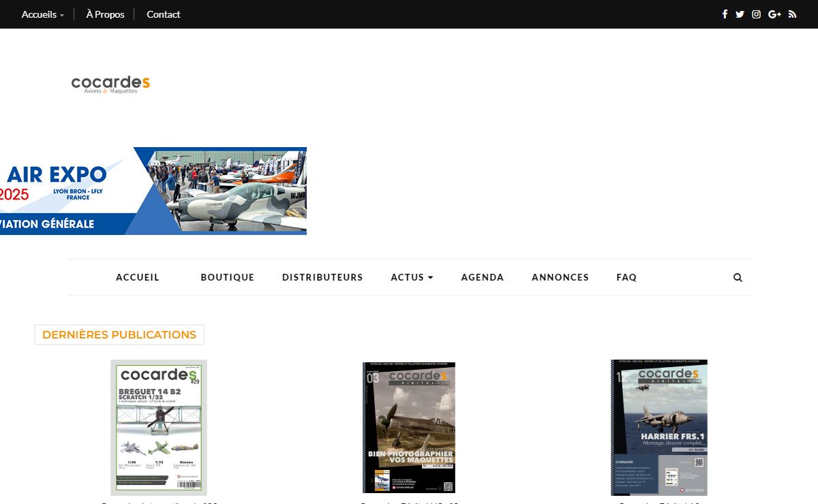Image resolution: width=818 pixels, height=504 pixels.
Task: Open the À Propos page
Action: (x=105, y=14)
